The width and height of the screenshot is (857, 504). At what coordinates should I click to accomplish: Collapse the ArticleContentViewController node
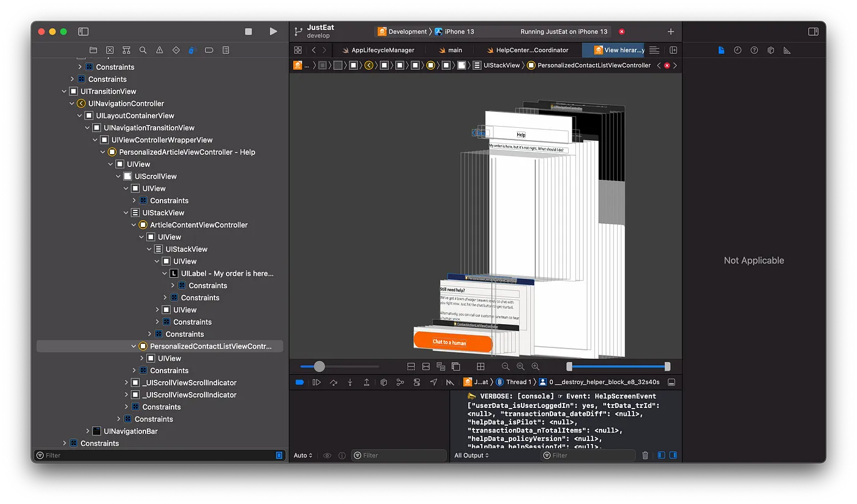(134, 225)
